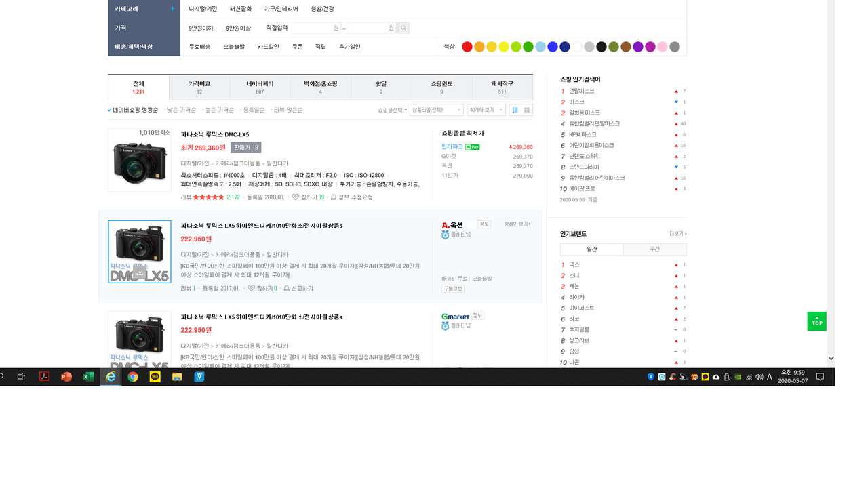
Task: Toggle 쿠폰 filter
Action: click(x=297, y=47)
